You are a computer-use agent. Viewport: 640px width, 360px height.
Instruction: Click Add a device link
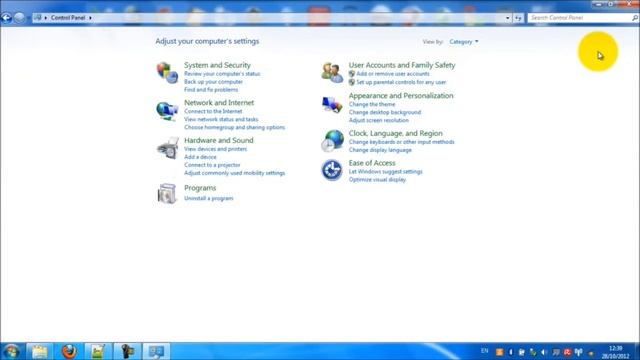pyautogui.click(x=200, y=157)
